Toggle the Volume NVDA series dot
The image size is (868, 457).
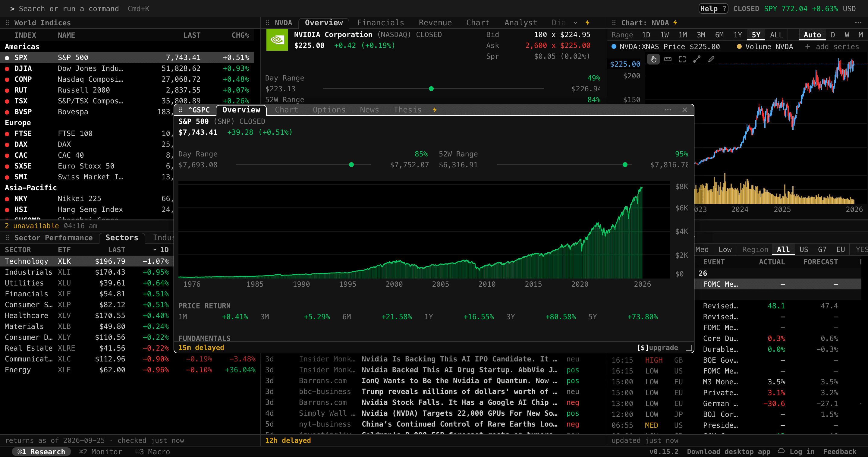coord(739,46)
